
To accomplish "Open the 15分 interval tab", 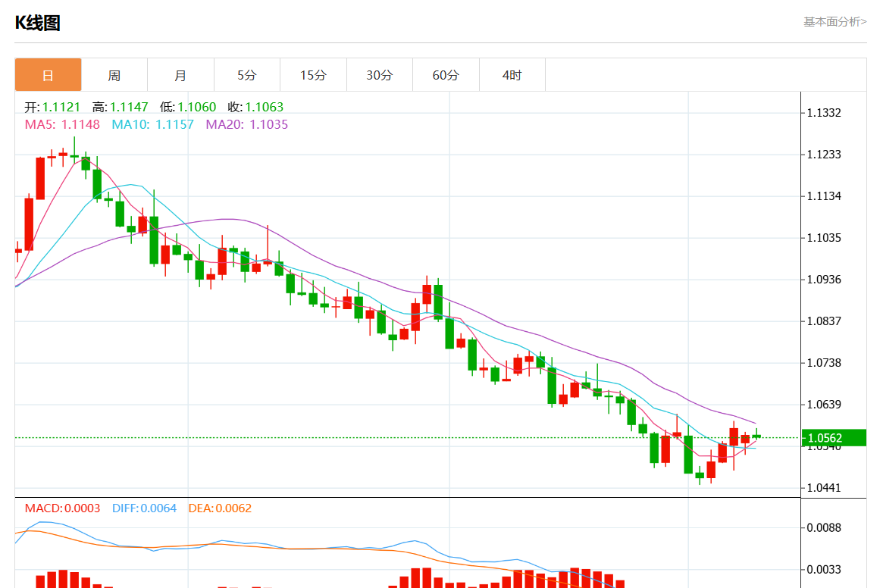I will click(313, 75).
